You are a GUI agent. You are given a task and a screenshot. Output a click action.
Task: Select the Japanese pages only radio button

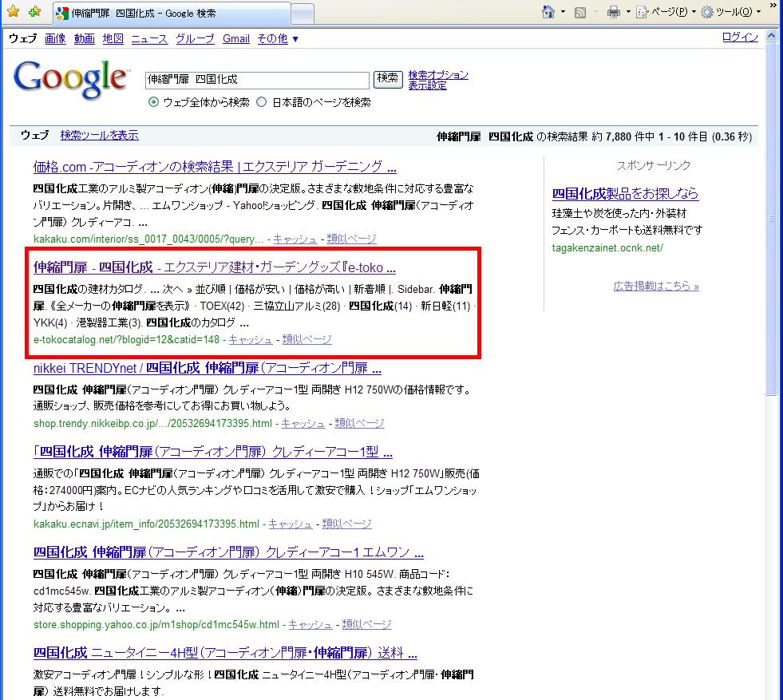[x=261, y=102]
